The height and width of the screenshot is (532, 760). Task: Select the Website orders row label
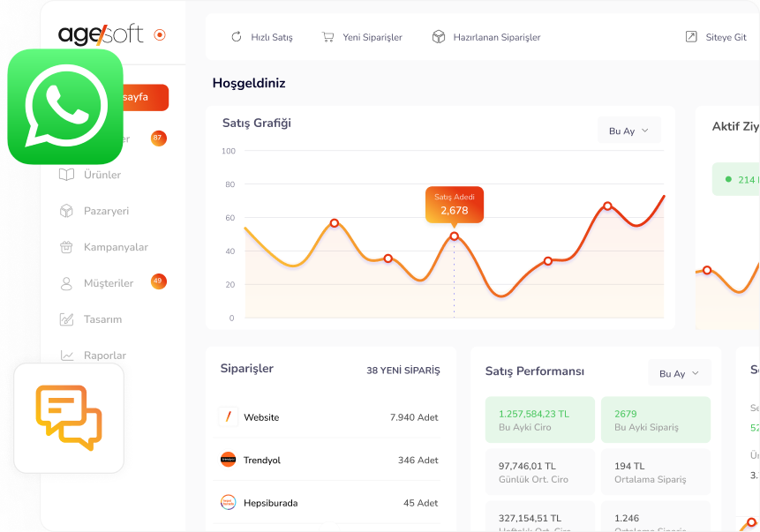(x=262, y=417)
